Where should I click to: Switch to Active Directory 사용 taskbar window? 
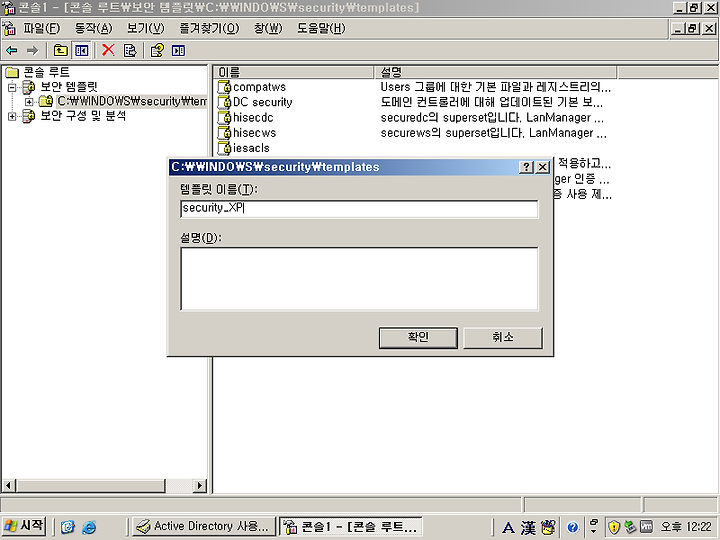pos(204,526)
